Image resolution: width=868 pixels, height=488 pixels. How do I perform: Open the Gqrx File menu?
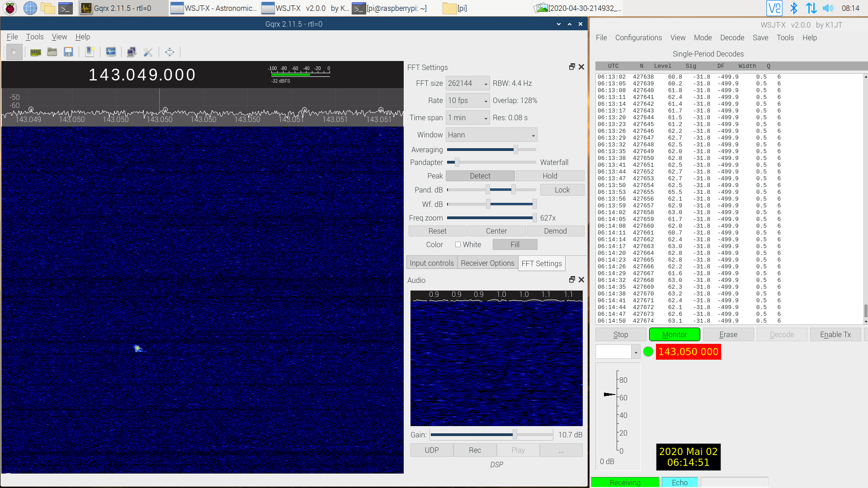[12, 37]
